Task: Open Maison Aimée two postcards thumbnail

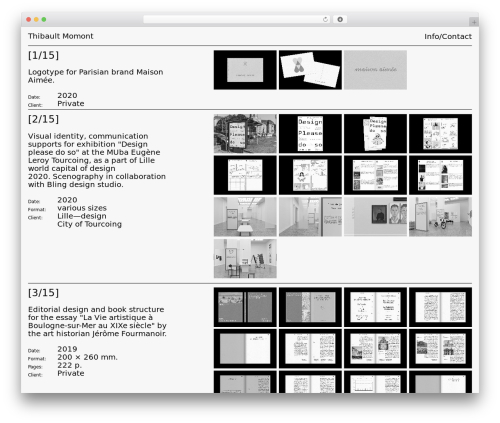Action: [310, 70]
